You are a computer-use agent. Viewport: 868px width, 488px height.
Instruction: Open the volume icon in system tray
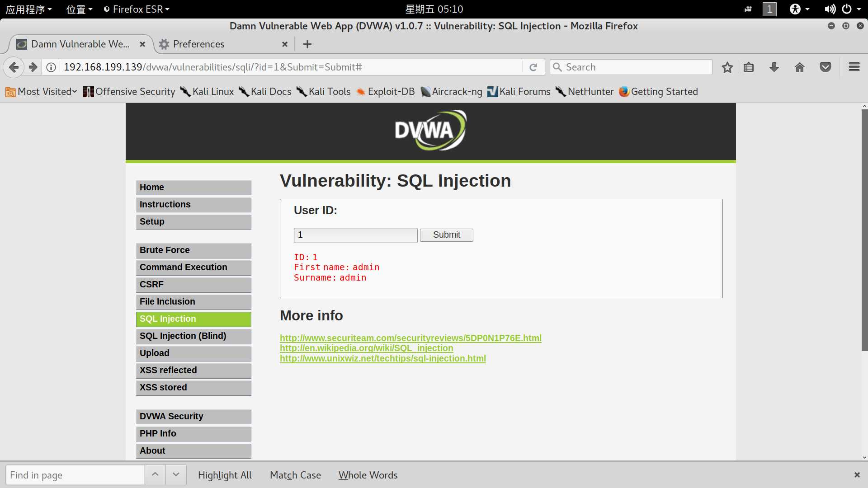click(830, 9)
